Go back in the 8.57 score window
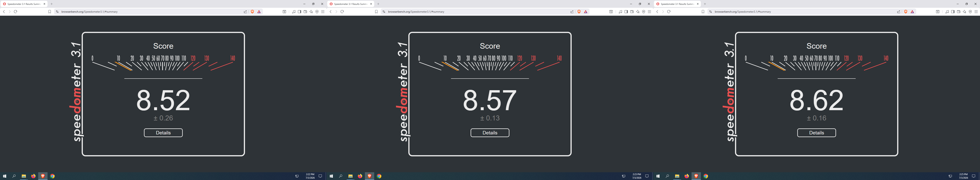Image resolution: width=980 pixels, height=180 pixels. [331, 12]
